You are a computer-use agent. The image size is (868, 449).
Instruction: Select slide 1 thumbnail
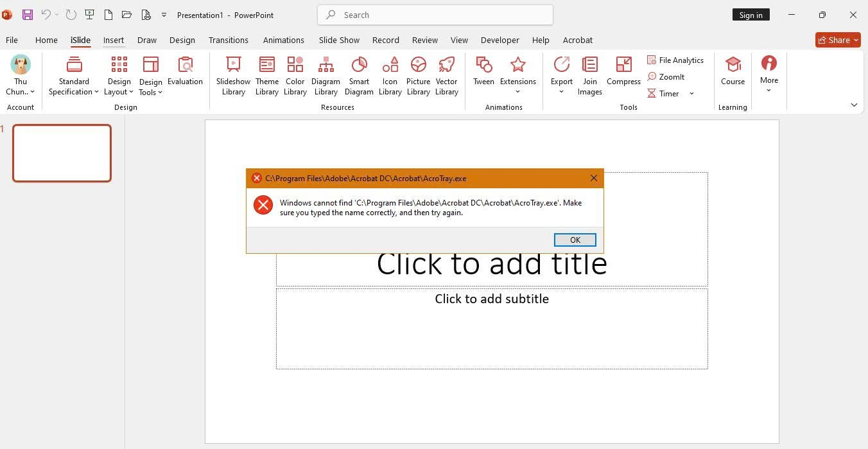point(62,153)
